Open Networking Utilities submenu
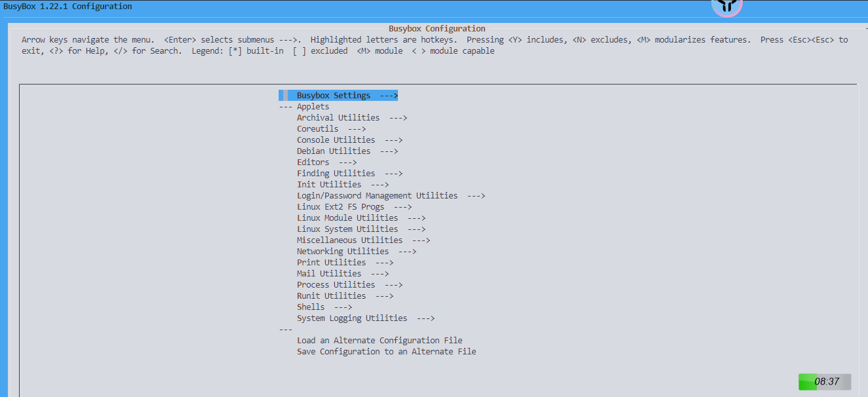Screen dimensions: 868x397 (357, 252)
